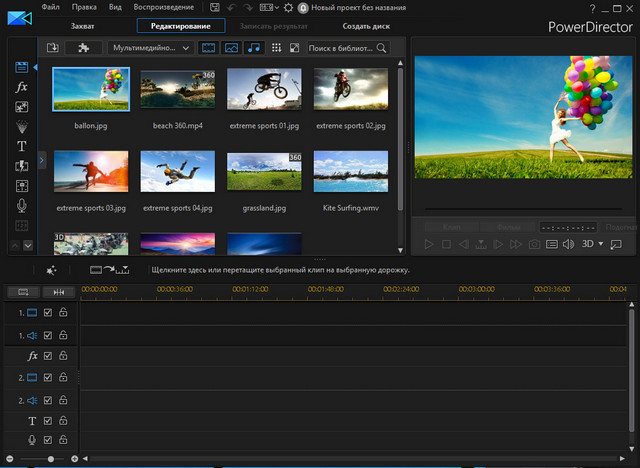Switch to the Захват tab

[x=83, y=26]
